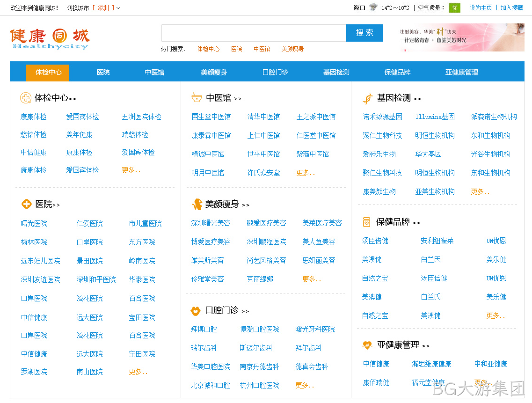This screenshot has height=403, width=532.
Task: Open the 拜博口腔 link
Action: [204, 330]
